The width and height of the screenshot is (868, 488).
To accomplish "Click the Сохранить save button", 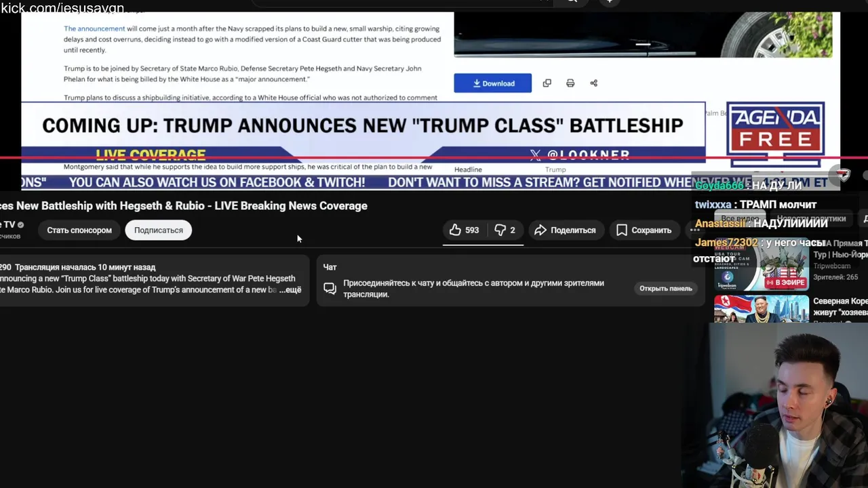I will pyautogui.click(x=644, y=230).
